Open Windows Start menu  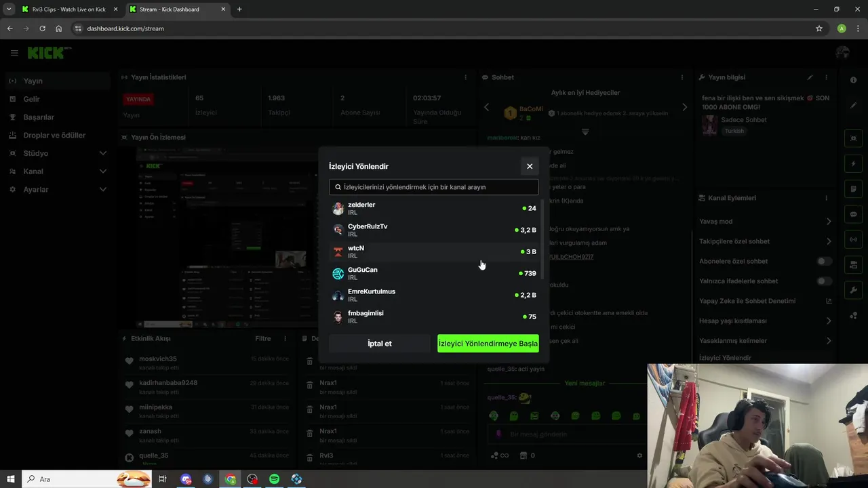click(x=11, y=479)
